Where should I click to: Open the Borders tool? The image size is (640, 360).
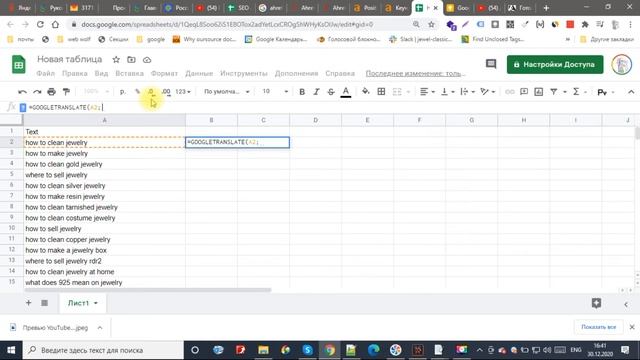381,92
